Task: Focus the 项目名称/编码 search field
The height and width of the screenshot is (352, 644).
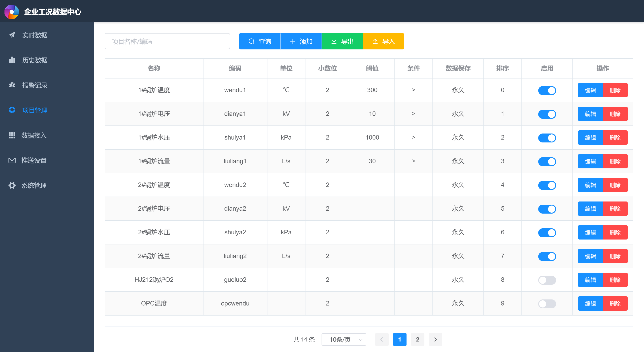Action: click(167, 41)
